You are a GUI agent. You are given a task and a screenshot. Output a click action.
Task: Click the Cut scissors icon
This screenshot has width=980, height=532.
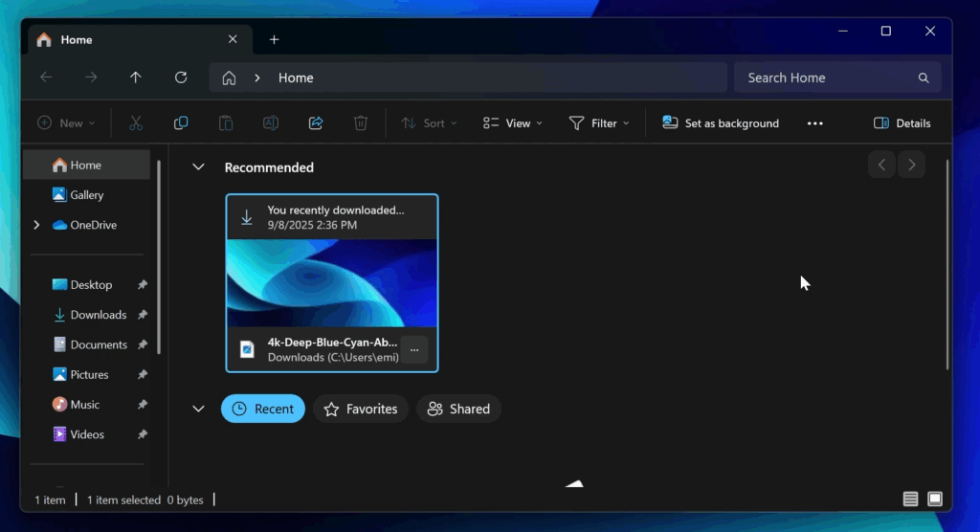136,123
